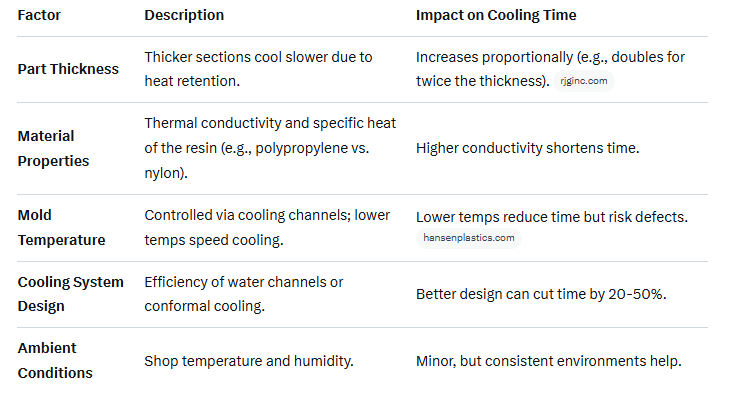Click the 'Minor, but consistent environments help' cell
Viewport: 743px width, 407px height.
(546, 361)
